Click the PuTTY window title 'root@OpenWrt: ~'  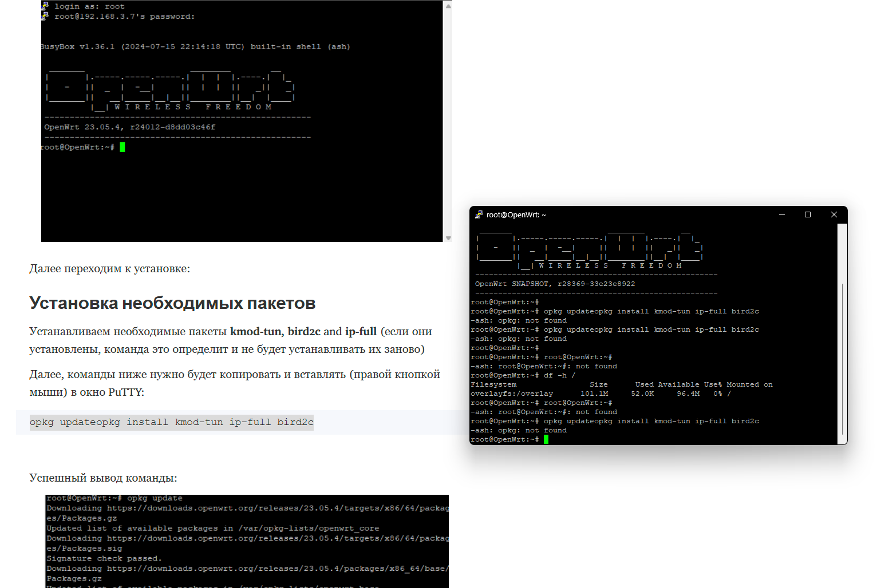tap(516, 215)
